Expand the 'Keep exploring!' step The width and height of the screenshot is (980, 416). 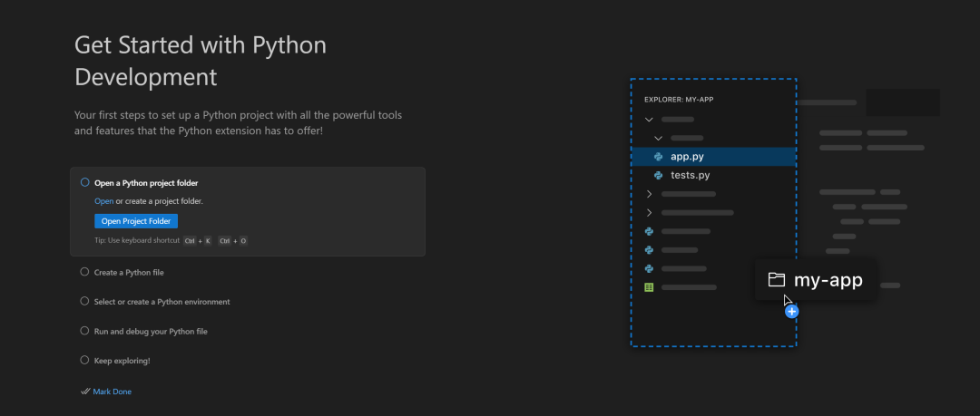point(122,361)
